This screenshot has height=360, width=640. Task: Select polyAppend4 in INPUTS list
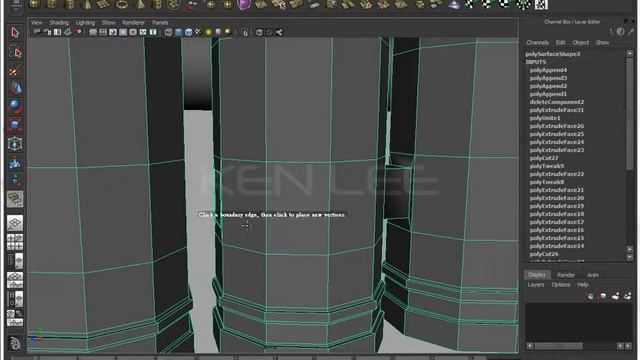pyautogui.click(x=548, y=70)
